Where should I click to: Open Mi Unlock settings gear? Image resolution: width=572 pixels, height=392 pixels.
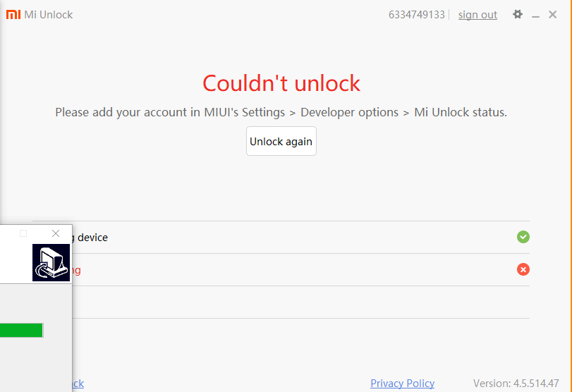pyautogui.click(x=518, y=14)
